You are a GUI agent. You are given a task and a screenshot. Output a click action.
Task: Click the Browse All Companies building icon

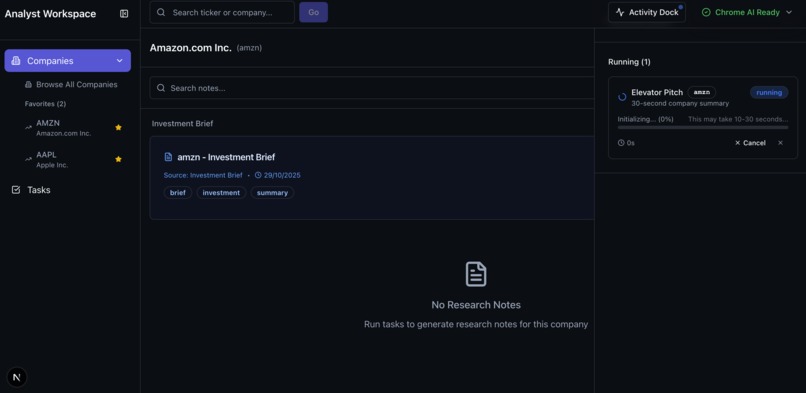click(x=28, y=84)
